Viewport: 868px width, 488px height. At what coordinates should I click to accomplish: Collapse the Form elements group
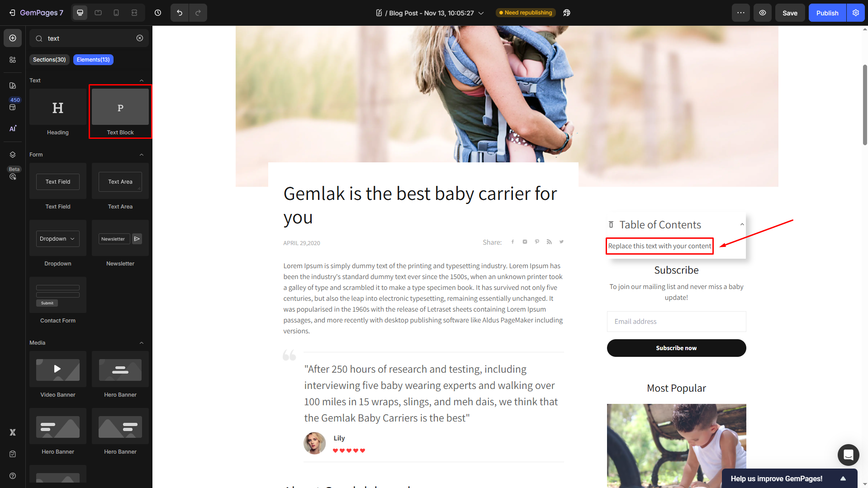pyautogui.click(x=142, y=155)
